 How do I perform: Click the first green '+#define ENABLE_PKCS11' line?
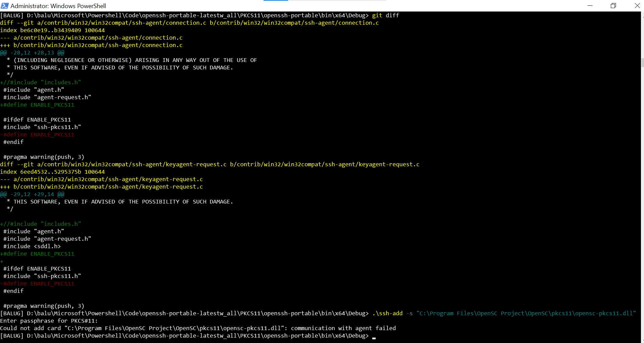coord(37,105)
